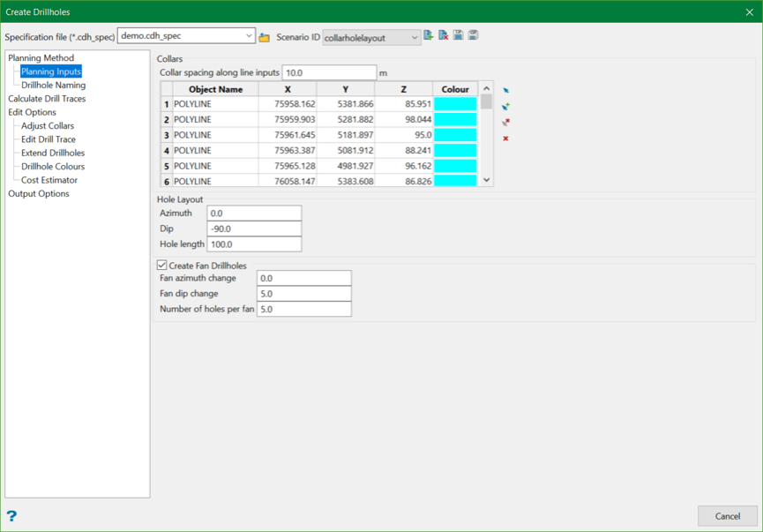This screenshot has width=763, height=532.
Task: Open the blue help question mark
Action: click(11, 516)
